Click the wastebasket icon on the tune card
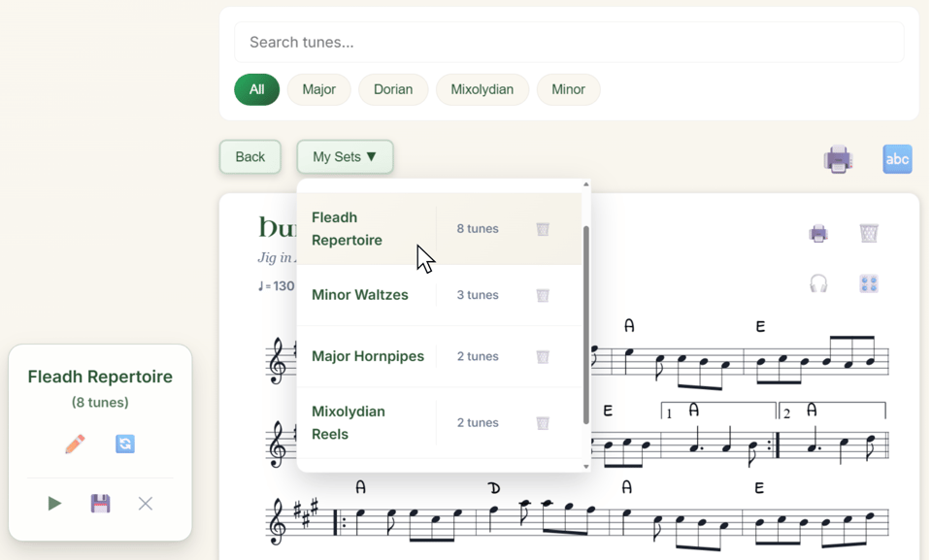This screenshot has height=560, width=932. point(869,233)
